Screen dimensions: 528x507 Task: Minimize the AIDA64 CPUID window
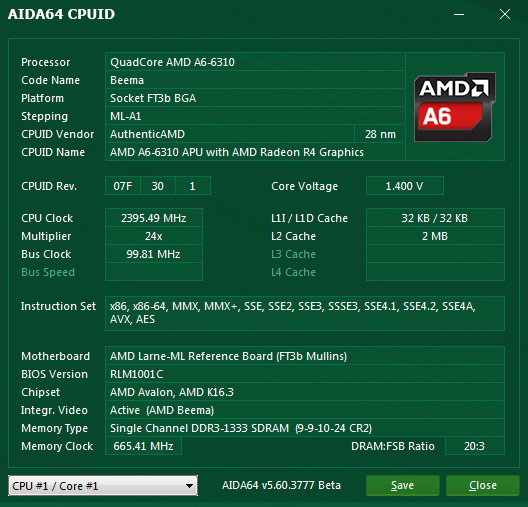(459, 14)
